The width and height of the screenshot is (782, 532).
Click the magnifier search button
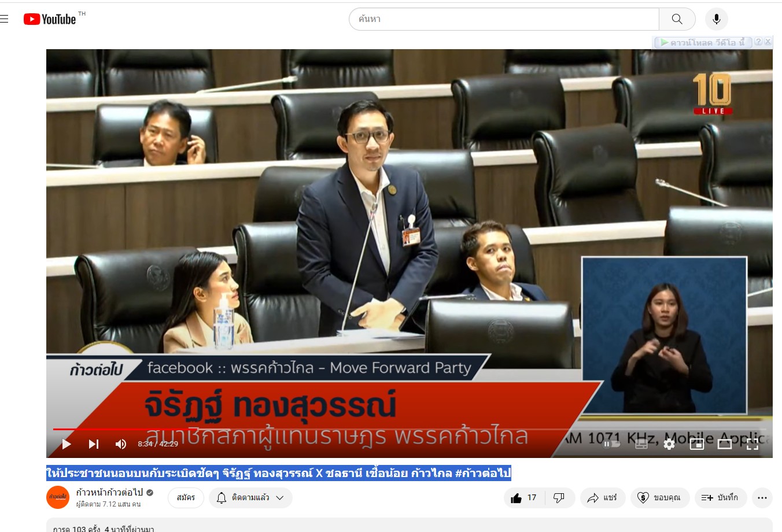click(x=677, y=19)
